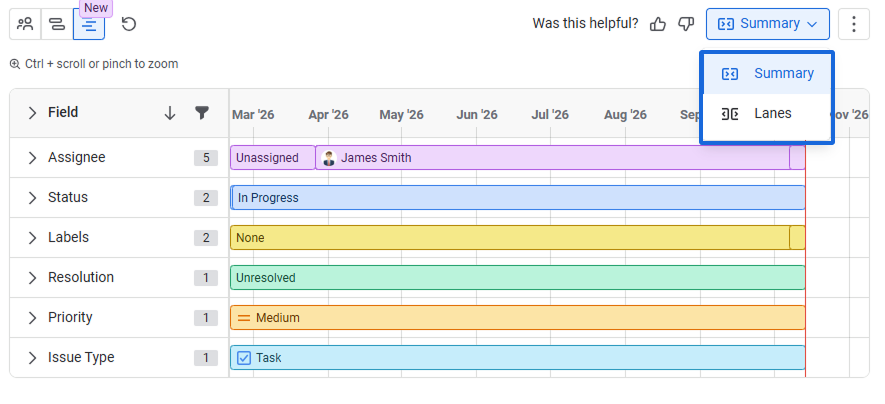Click the reset/undo arrow icon
The width and height of the screenshot is (885, 404).
(x=129, y=24)
